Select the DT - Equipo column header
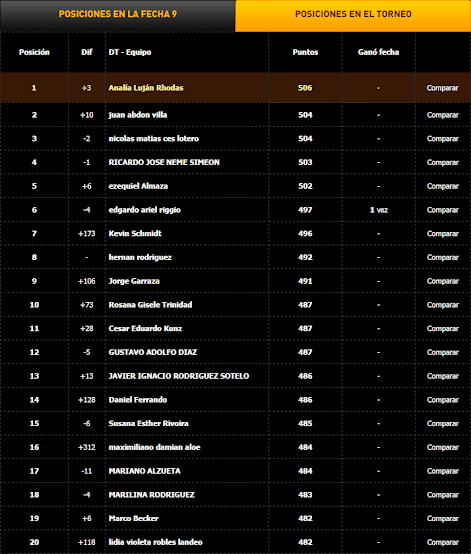 pyautogui.click(x=130, y=52)
